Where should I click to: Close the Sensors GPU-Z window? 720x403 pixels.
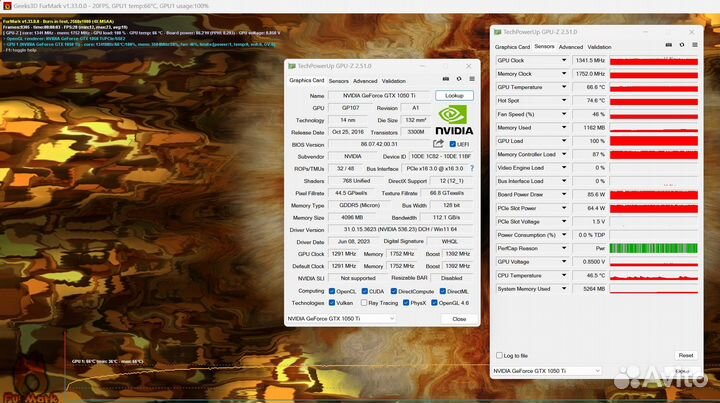692,32
